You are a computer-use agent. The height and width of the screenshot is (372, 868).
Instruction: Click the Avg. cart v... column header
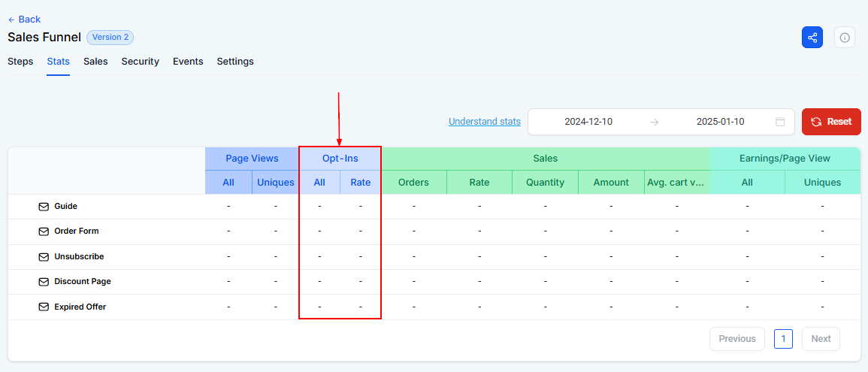click(677, 182)
